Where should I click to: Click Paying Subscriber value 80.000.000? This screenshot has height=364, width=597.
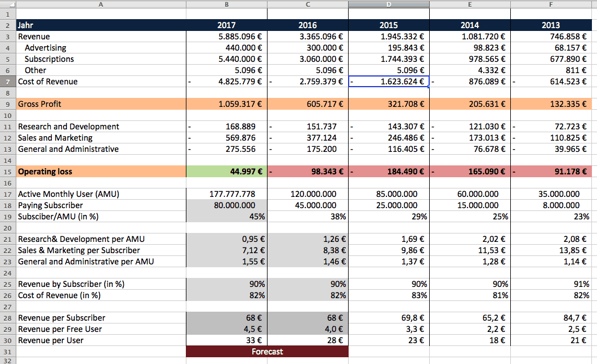point(226,205)
